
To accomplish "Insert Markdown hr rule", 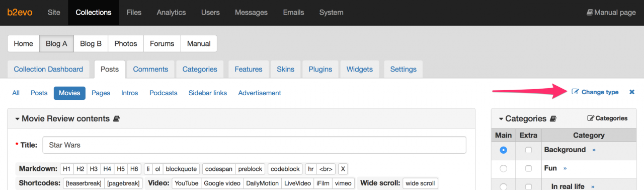I will [x=310, y=169].
